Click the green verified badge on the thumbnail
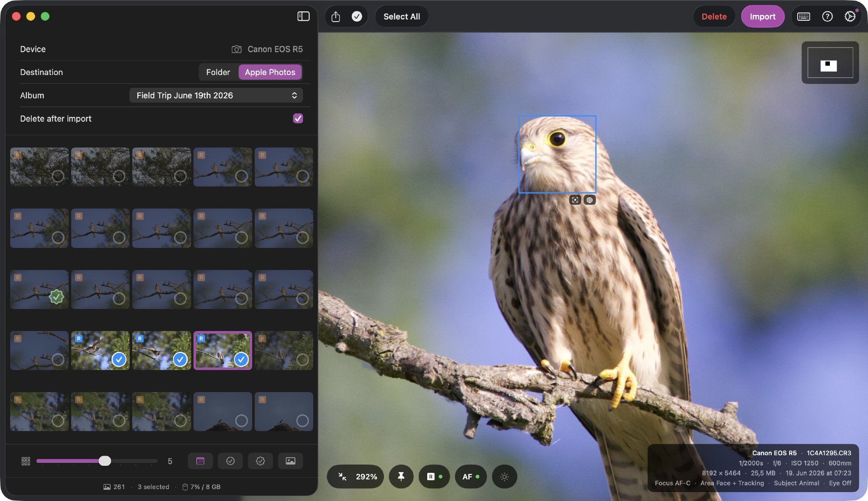Image resolution: width=868 pixels, height=501 pixels. click(56, 297)
